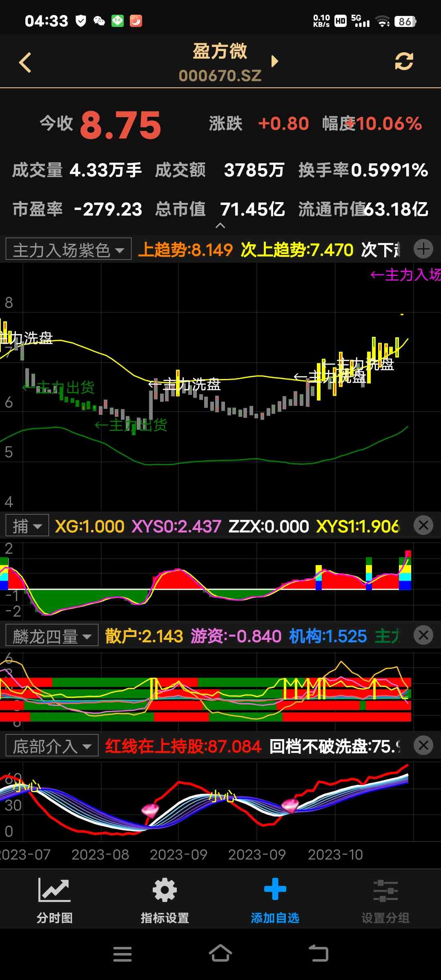Tap the next-stock triangle beside 盈方微
Viewport: 441px width, 980px height.
click(x=275, y=61)
